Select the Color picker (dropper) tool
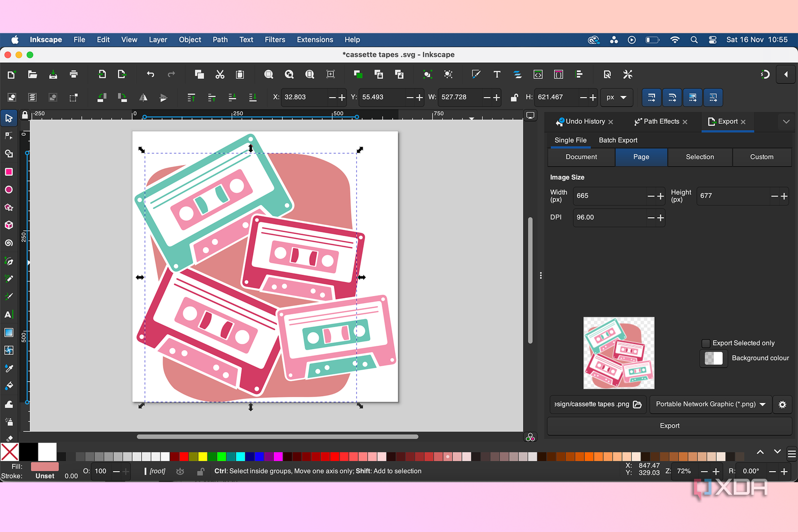The image size is (798, 532). (9, 368)
